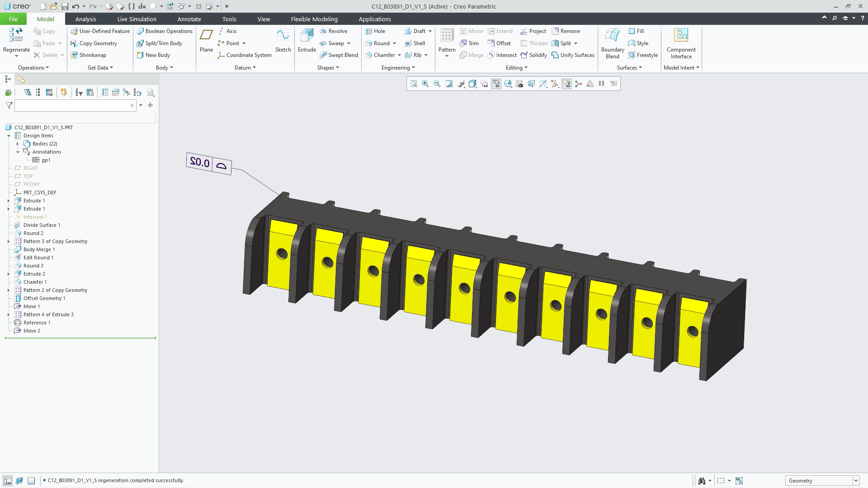Expand the Operations group dropdown
The height and width of the screenshot is (488, 868).
point(33,68)
